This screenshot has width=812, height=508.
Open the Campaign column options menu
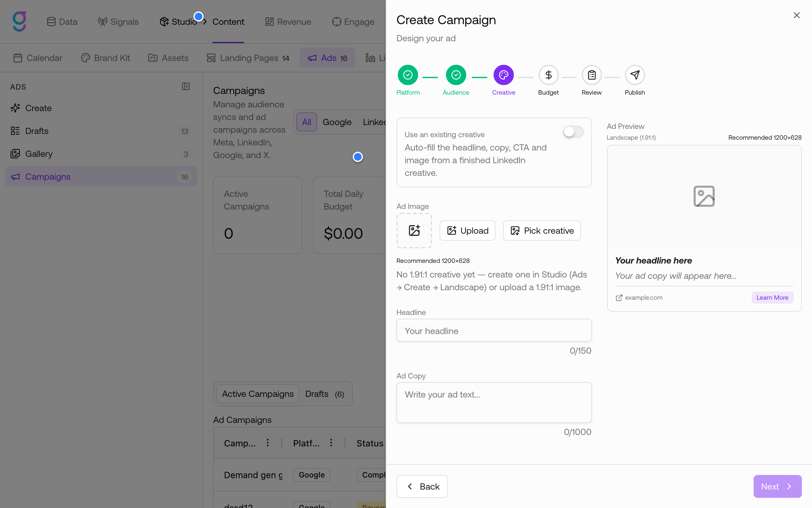coord(268,443)
